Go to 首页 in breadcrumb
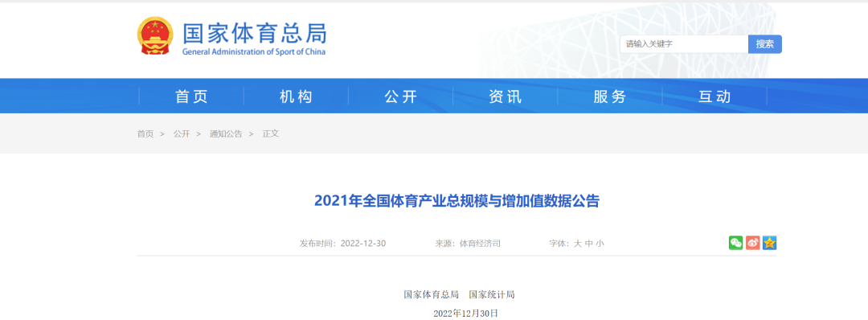The image size is (868, 320). [145, 133]
